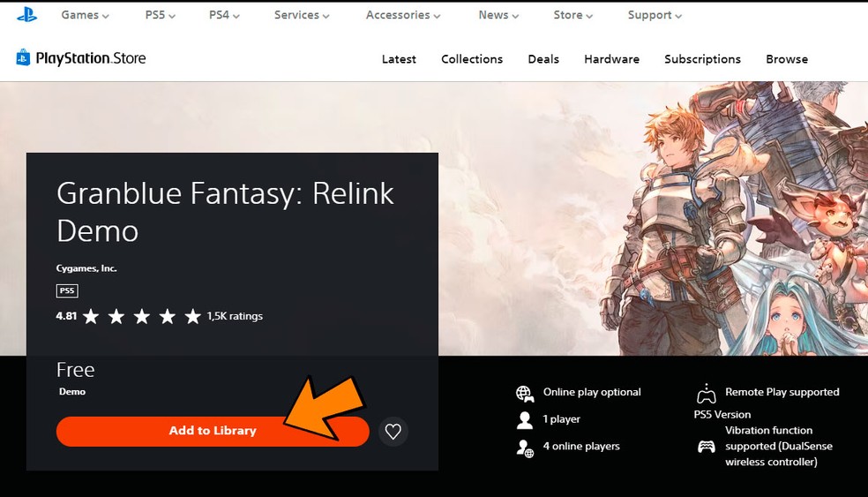Image resolution: width=868 pixels, height=497 pixels.
Task: Open the Hardware store tab
Action: (x=611, y=59)
